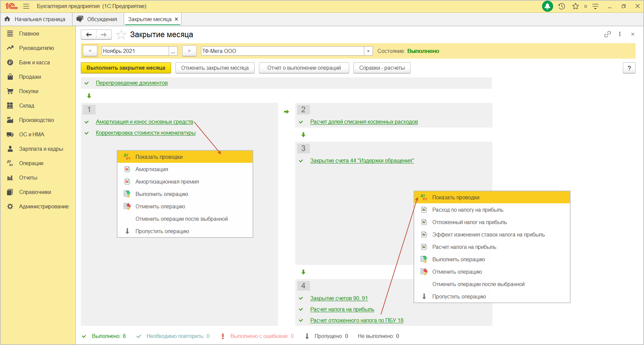
Task: Choose Пропустить операцию in right menu
Action: [x=492, y=296]
